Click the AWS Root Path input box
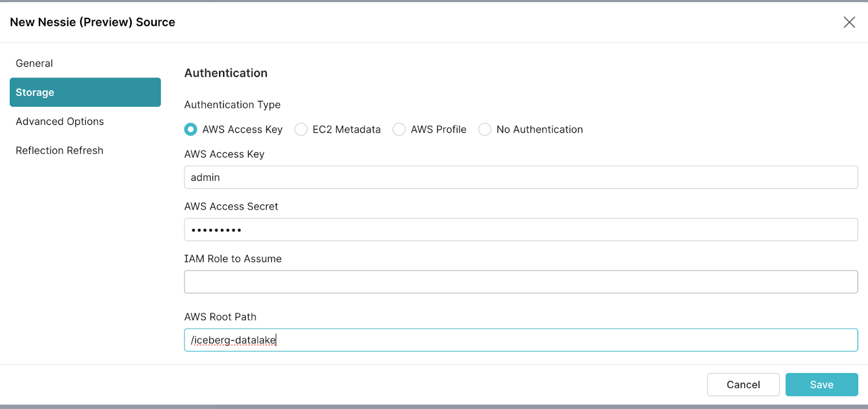Image resolution: width=868 pixels, height=409 pixels. pyautogui.click(x=521, y=340)
